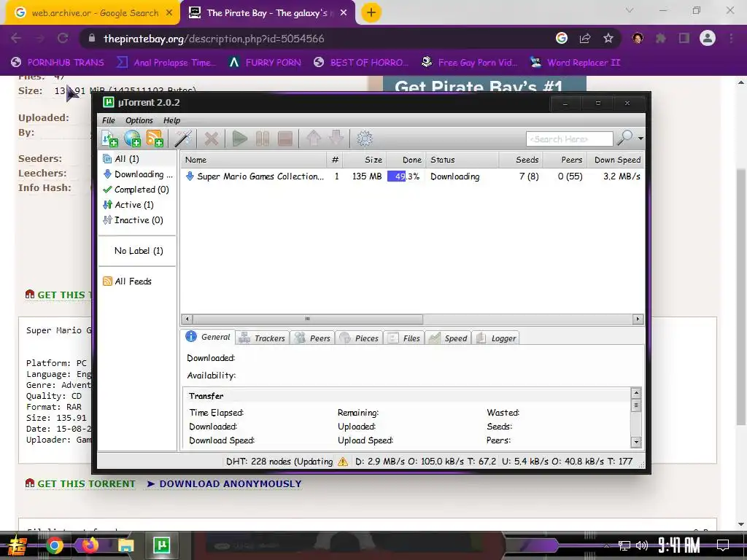Switch to the Pieces tab

pos(359,338)
